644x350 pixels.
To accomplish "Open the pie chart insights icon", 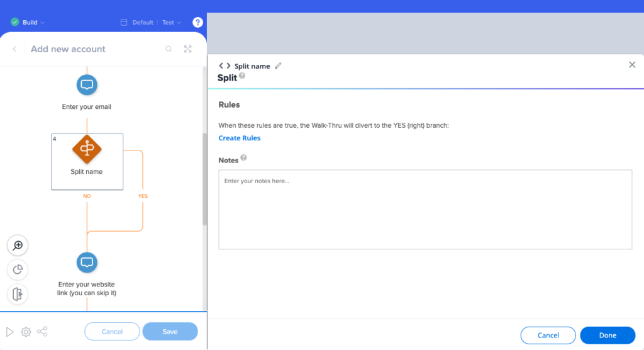I will coord(18,269).
